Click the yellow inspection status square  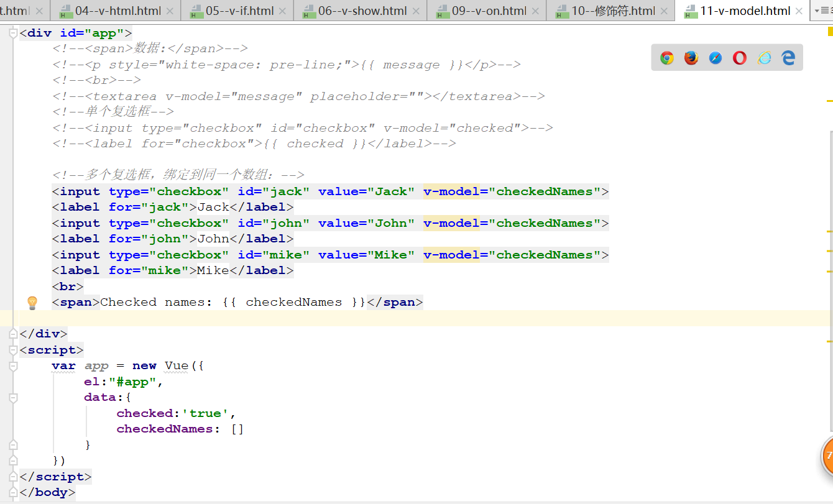(830, 32)
